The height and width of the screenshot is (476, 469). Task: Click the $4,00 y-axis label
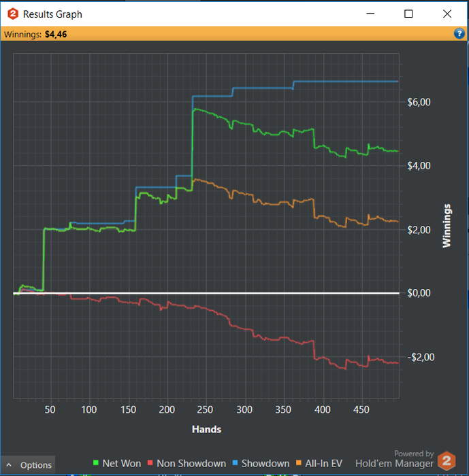pos(419,166)
